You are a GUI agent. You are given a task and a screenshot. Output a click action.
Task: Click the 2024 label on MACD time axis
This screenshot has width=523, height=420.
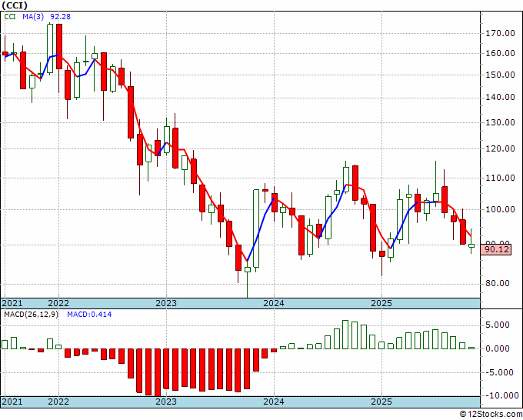(x=274, y=402)
